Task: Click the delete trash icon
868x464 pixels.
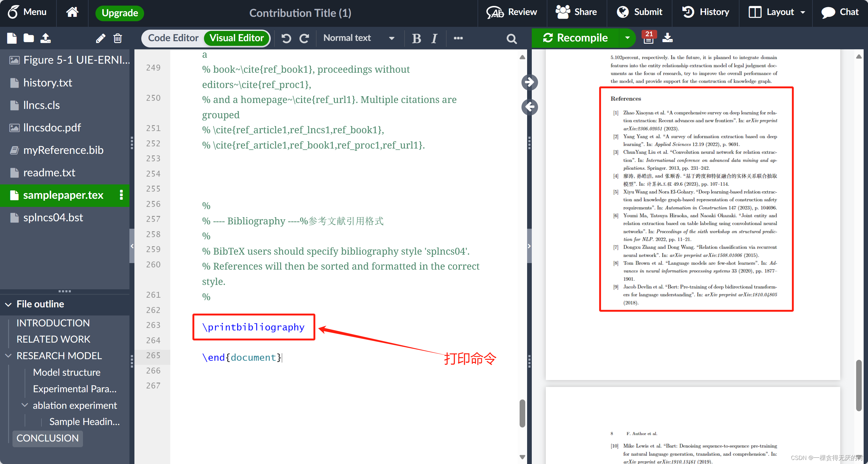Action: click(x=118, y=38)
